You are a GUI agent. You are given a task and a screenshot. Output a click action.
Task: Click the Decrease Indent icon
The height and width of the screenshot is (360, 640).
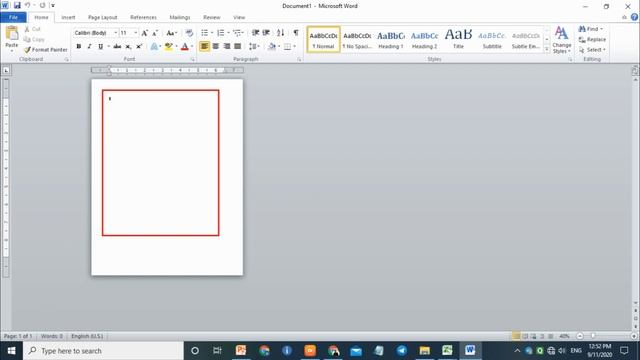[x=256, y=33]
